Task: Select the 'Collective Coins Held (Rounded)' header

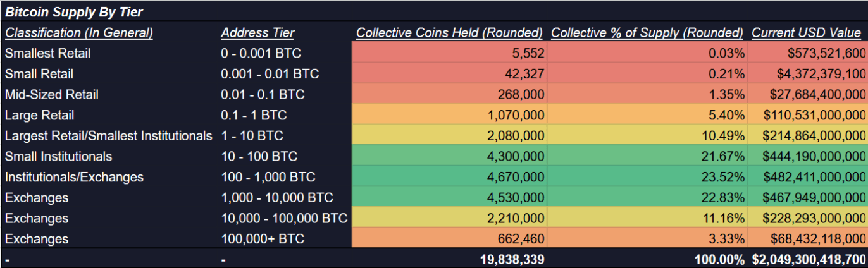Action: point(449,33)
